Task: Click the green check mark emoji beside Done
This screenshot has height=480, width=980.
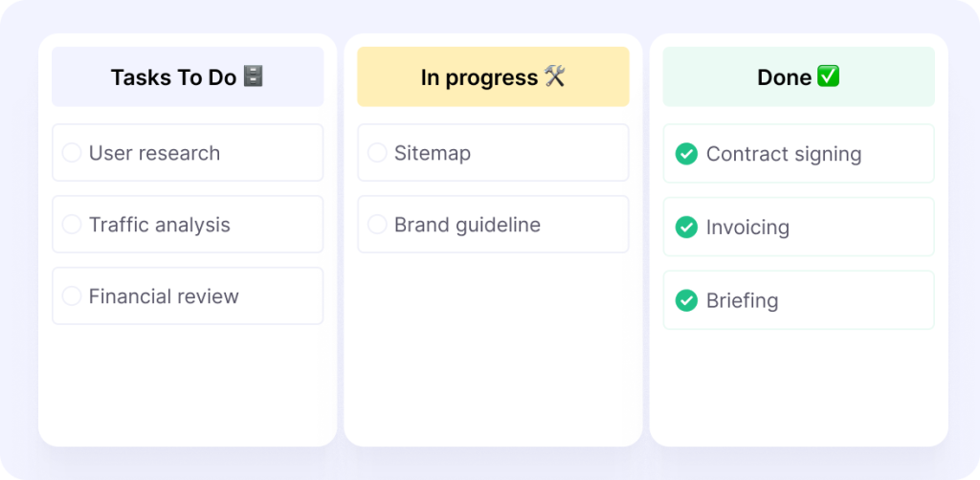Action: pos(829,76)
